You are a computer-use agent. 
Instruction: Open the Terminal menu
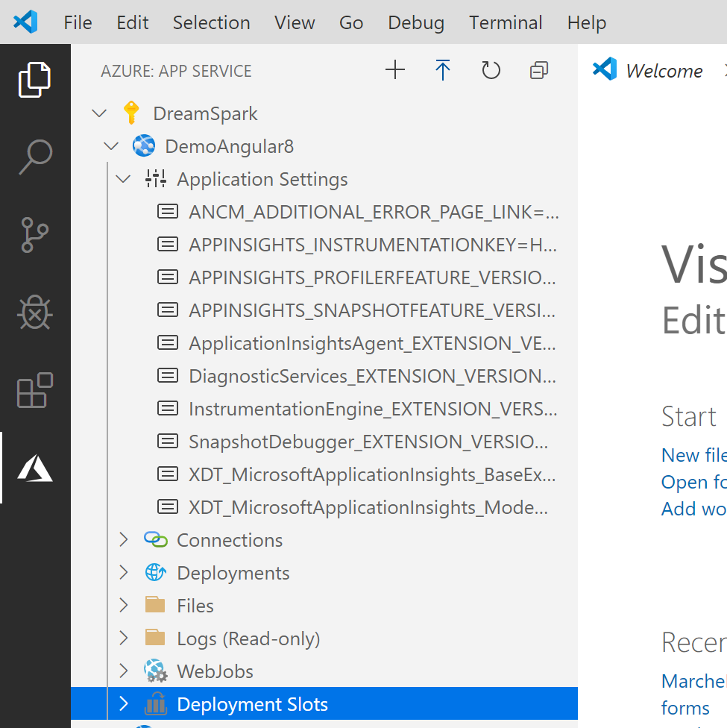506,22
